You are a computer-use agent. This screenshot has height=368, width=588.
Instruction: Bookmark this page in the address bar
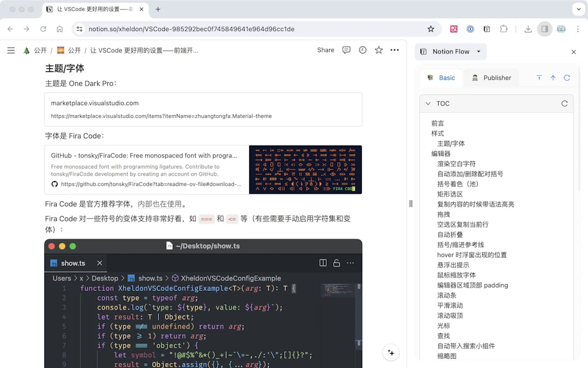coord(431,29)
